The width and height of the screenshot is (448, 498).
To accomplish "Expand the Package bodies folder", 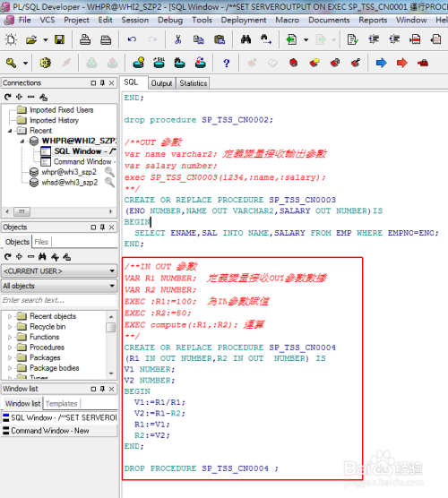I will (10, 368).
